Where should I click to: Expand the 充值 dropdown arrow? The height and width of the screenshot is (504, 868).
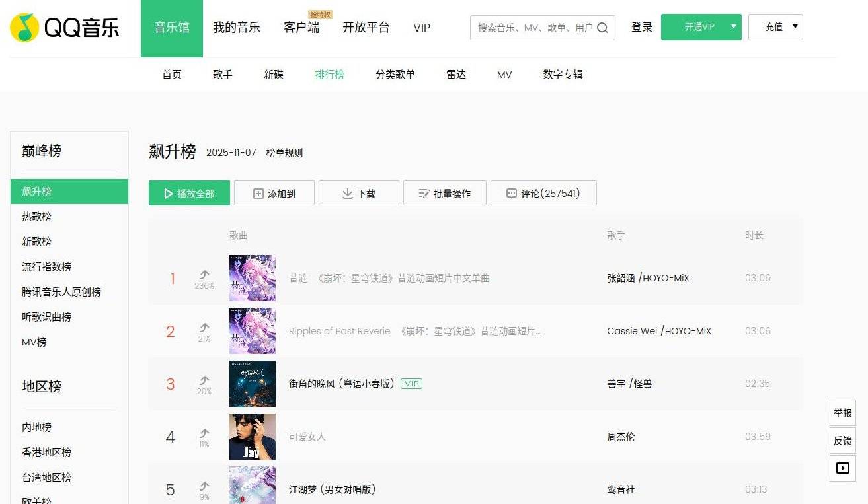pos(794,27)
